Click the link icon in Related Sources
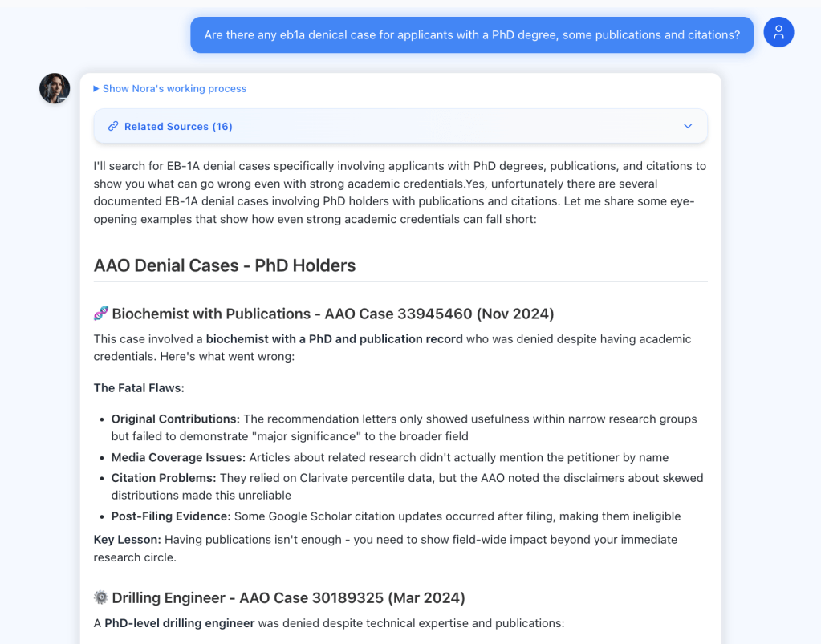The height and width of the screenshot is (644, 821). 113,127
